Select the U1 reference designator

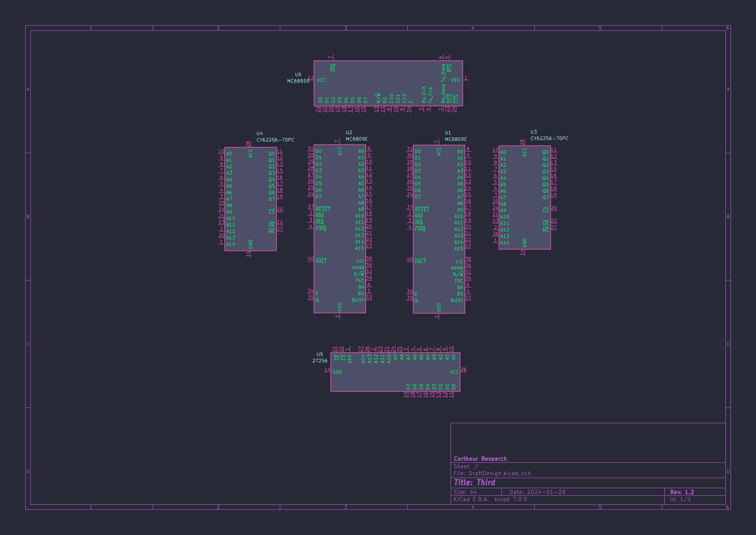pyautogui.click(x=448, y=133)
